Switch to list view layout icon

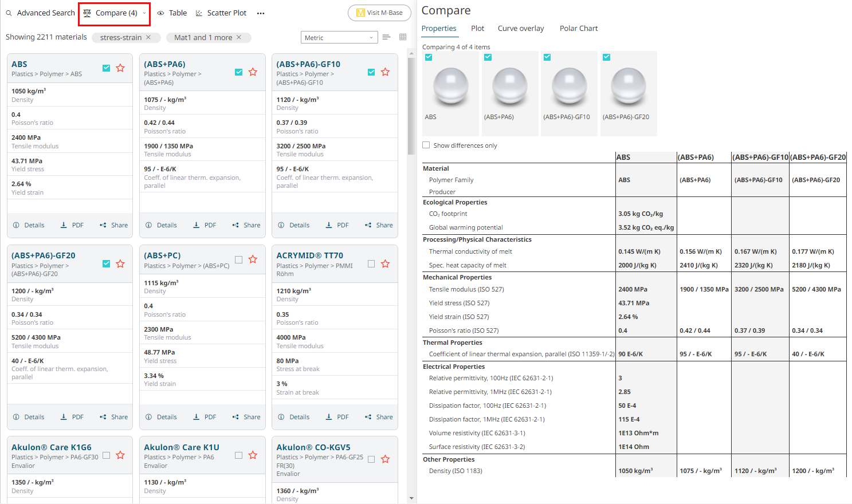coord(386,37)
